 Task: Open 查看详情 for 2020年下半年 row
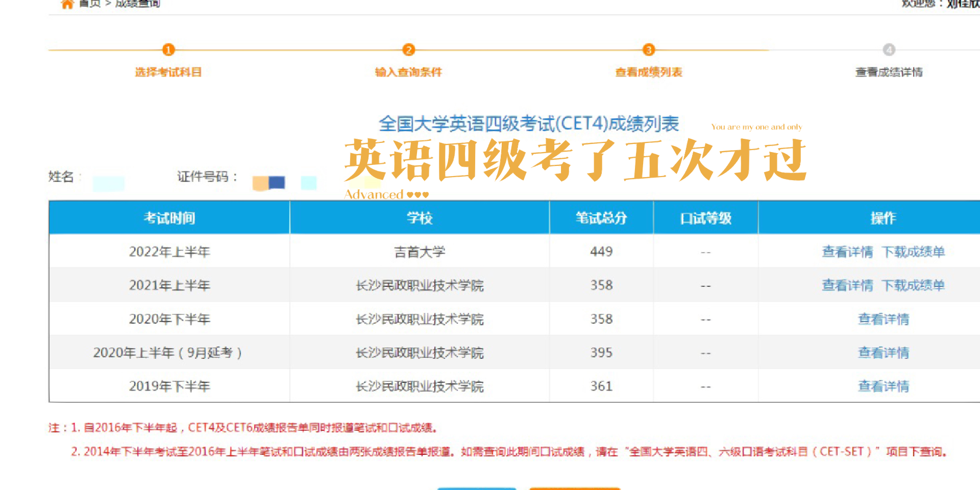(x=884, y=319)
